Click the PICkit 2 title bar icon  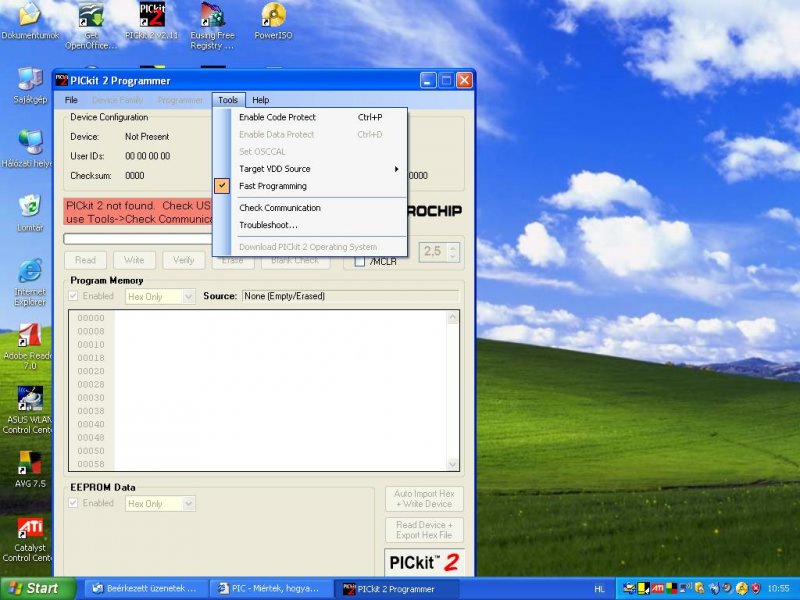pos(61,80)
